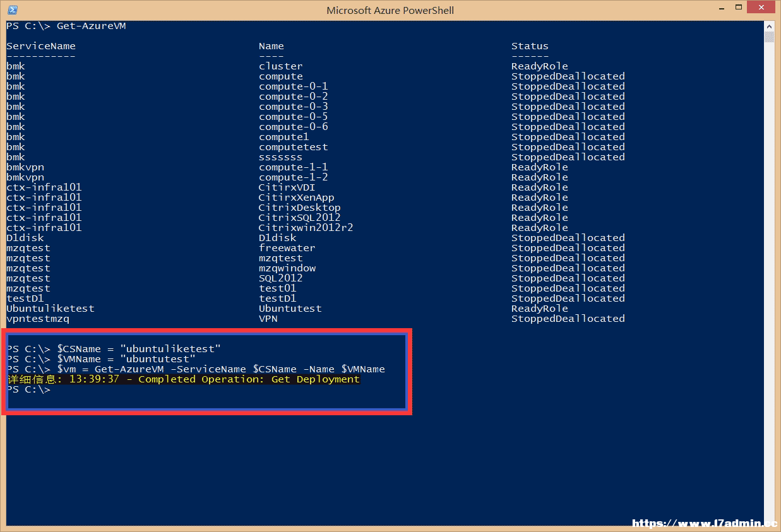This screenshot has height=532, width=781.
Task: Click the VM name "mzqwindow"
Action: (287, 268)
